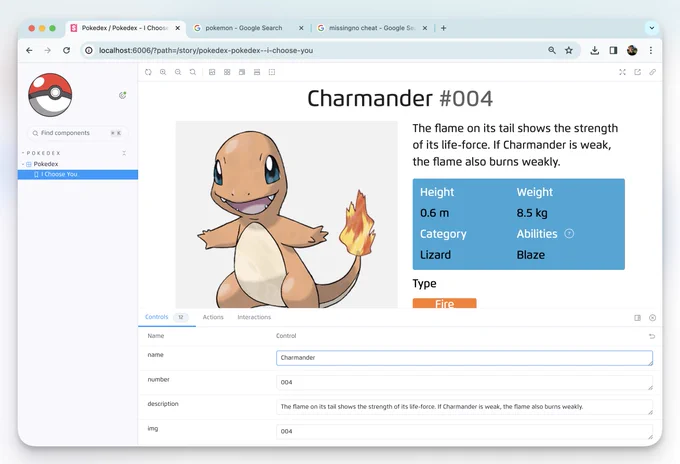Toggle the browser side panel
Screen dimensions: 680x464
tap(613, 50)
